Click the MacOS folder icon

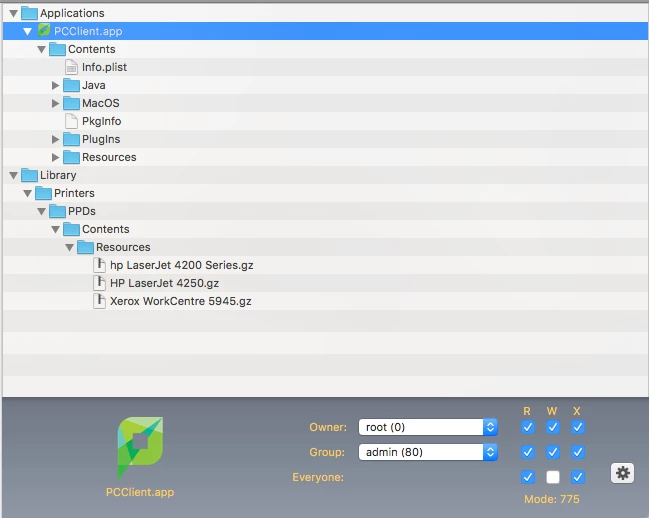pyautogui.click(x=71, y=103)
